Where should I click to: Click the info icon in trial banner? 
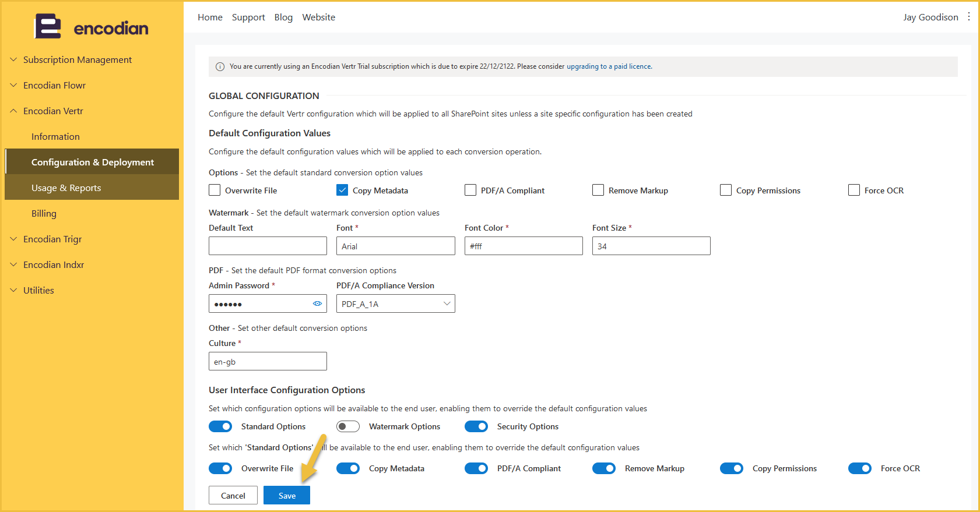point(220,66)
